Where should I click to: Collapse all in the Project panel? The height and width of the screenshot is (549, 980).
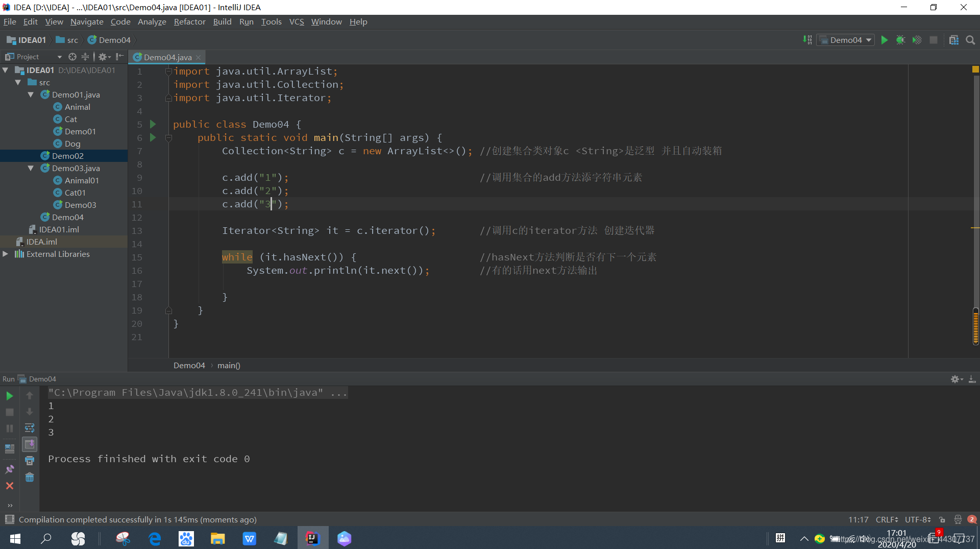[85, 57]
